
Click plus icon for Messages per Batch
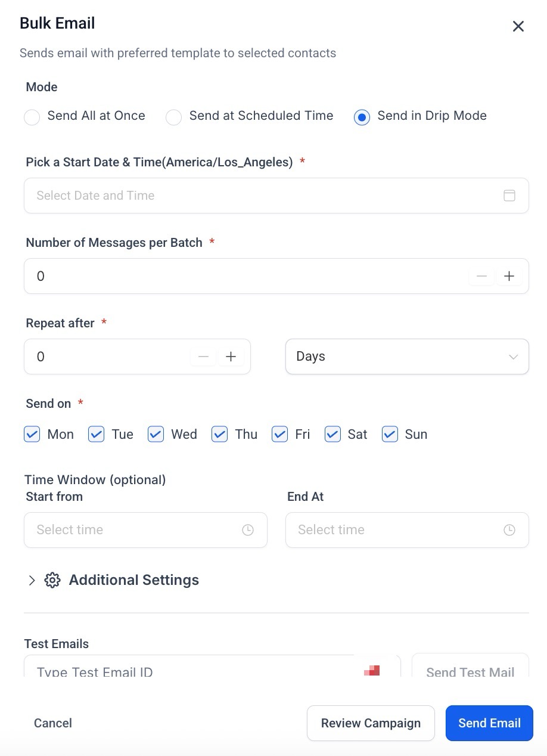point(509,276)
